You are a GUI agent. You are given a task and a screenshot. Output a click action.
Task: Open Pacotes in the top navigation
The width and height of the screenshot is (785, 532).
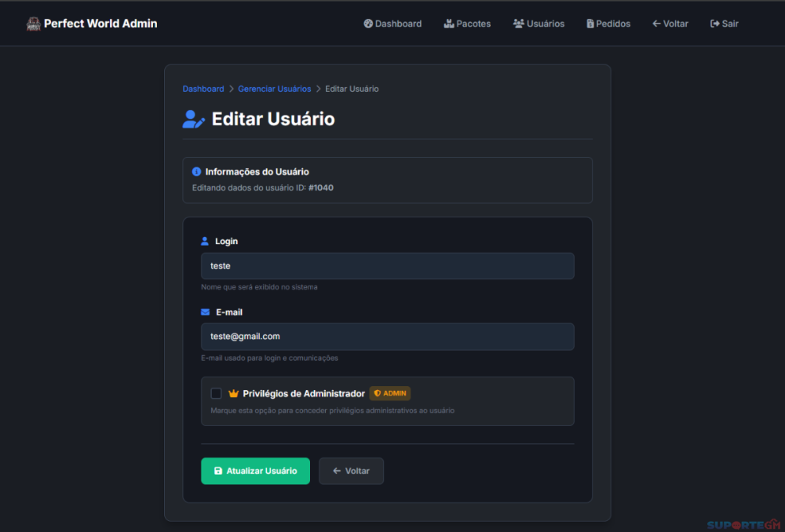click(x=467, y=24)
